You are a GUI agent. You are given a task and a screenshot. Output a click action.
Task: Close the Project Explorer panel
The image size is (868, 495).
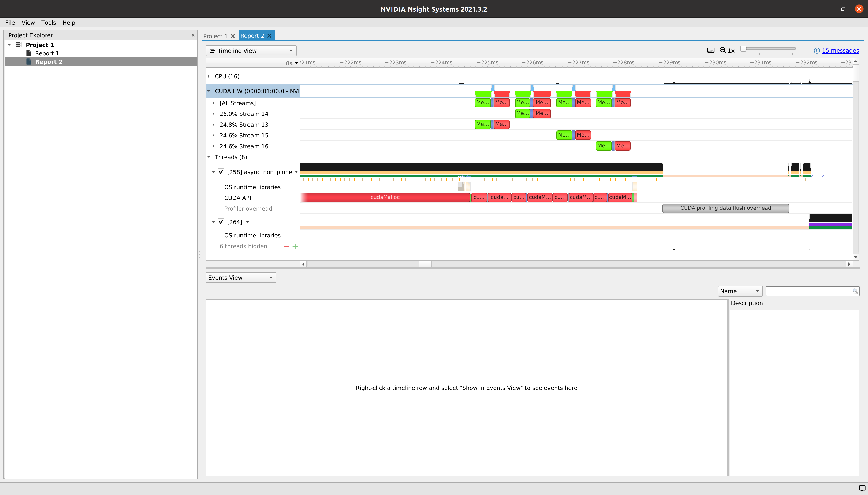tap(193, 35)
